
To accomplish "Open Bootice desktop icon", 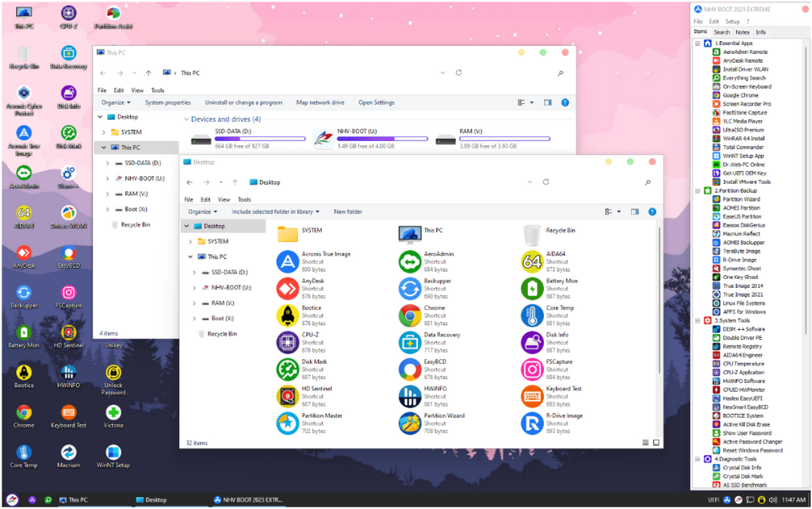I will 24,376.
